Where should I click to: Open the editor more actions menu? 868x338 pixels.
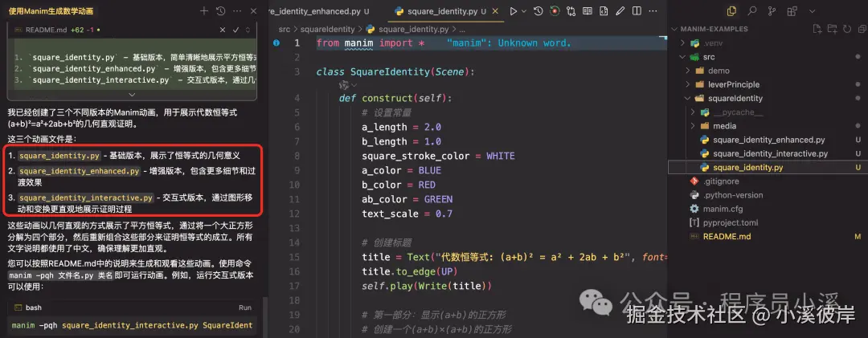pos(654,10)
